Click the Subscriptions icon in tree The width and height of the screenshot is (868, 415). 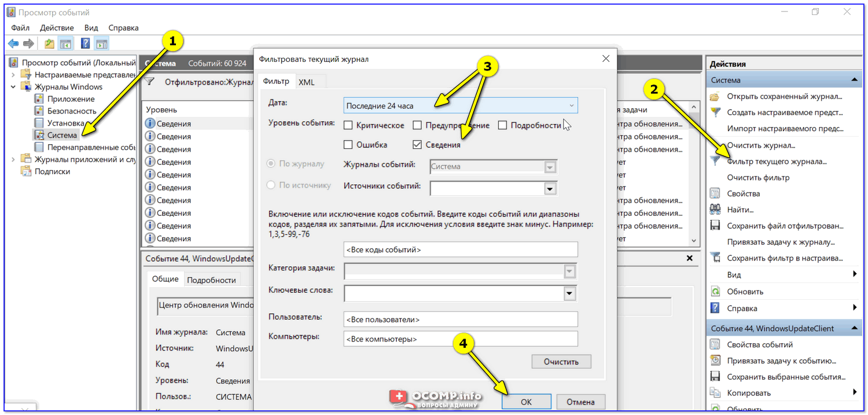[x=26, y=171]
